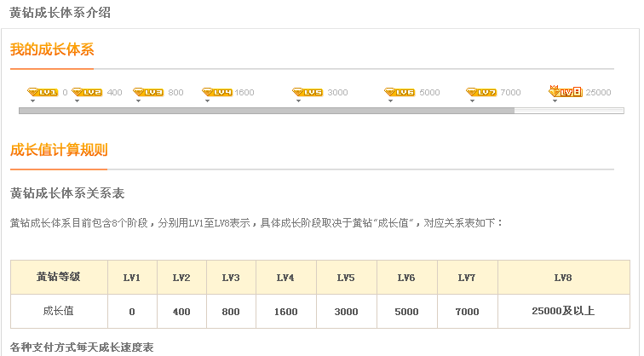Click the LV8 table header cell
644x356 pixels.
pos(564,277)
